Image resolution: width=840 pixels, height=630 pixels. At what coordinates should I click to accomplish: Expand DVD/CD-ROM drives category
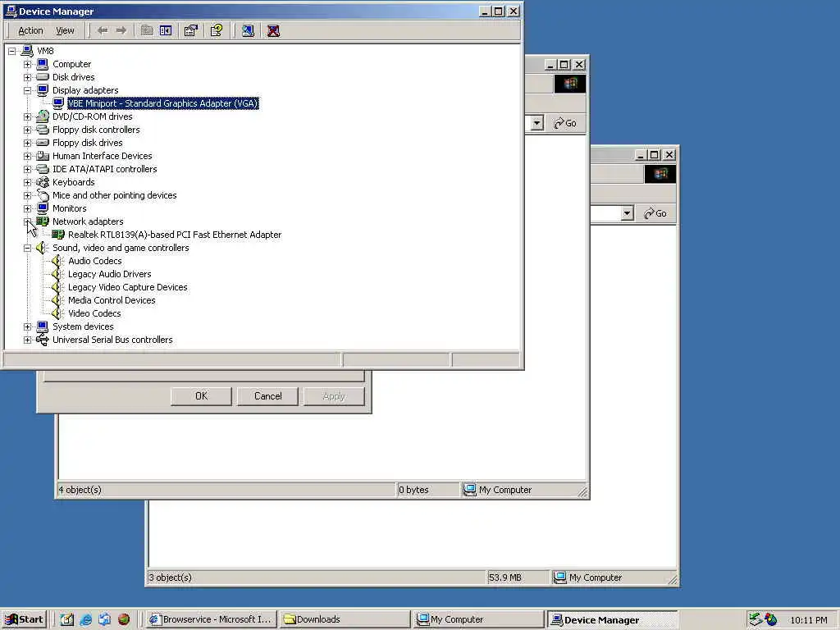[x=27, y=116]
